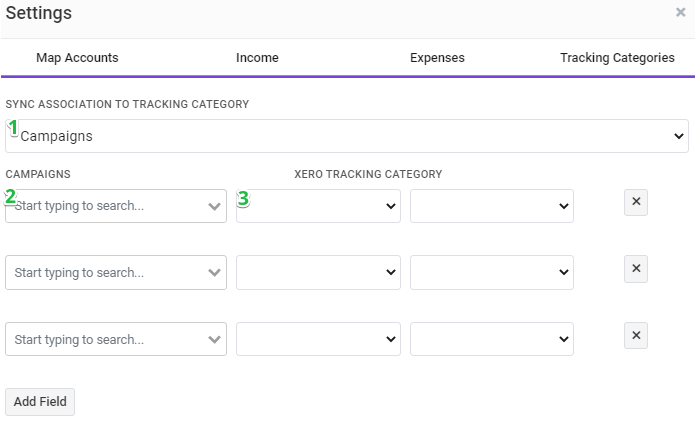
Task: Click the Add Field button
Action: tap(40, 402)
